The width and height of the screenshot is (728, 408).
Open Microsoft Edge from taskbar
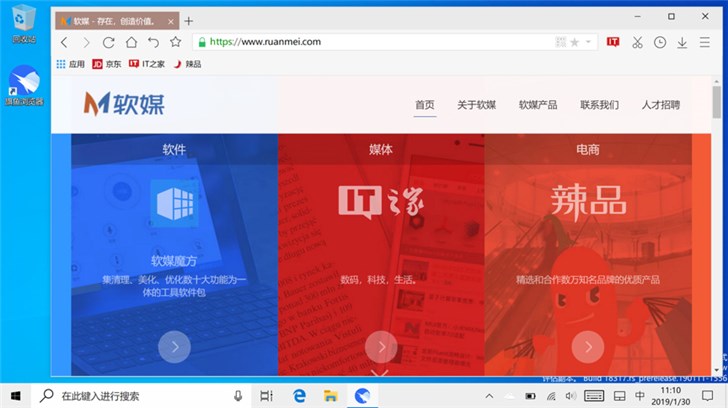[299, 396]
